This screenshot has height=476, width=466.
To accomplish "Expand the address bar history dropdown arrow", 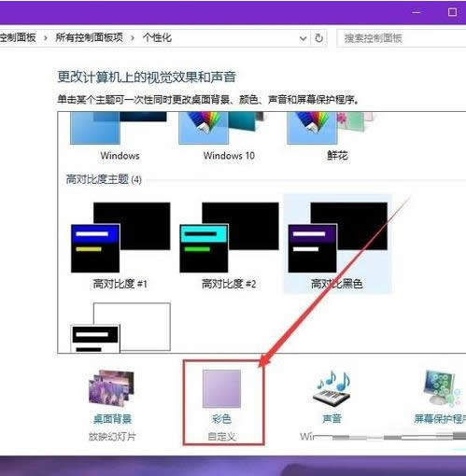I will tap(303, 38).
